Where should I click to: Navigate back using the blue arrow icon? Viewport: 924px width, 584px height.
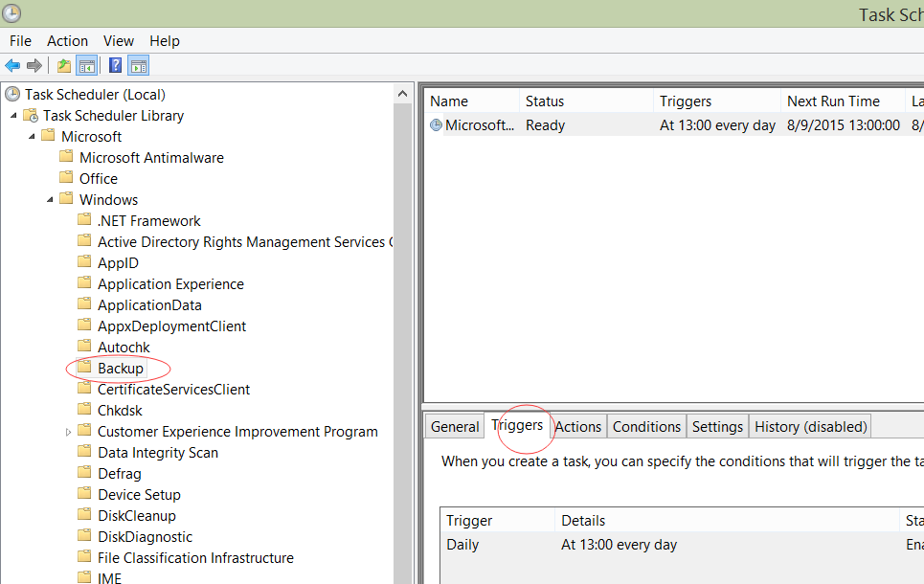(x=12, y=65)
